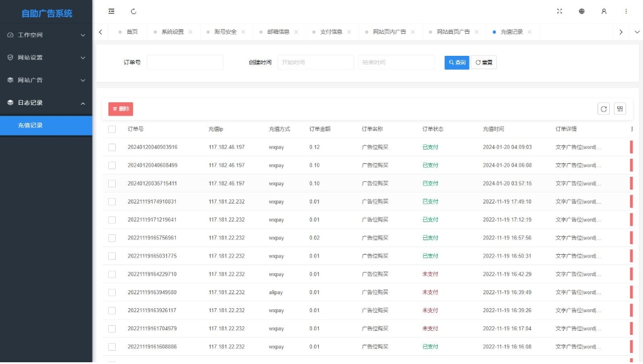This screenshot has height=364, width=643.
Task: Close the 网站首页广告 tab
Action: pyautogui.click(x=477, y=32)
